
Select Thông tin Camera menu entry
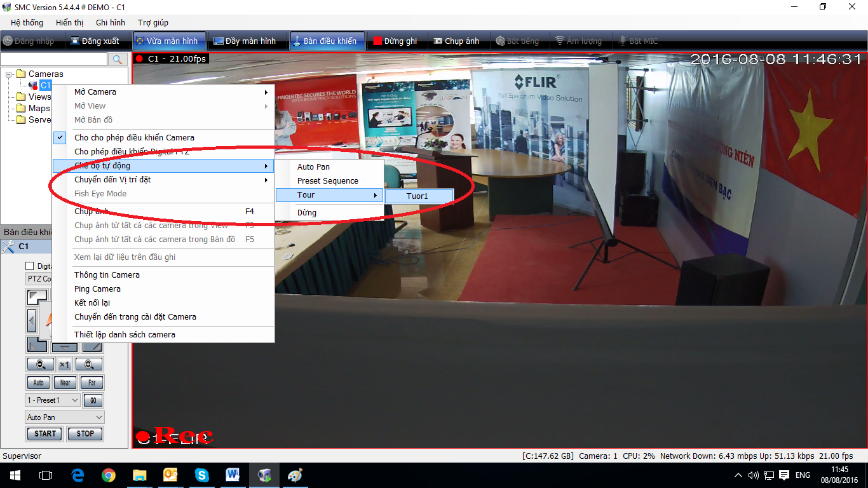click(163, 274)
